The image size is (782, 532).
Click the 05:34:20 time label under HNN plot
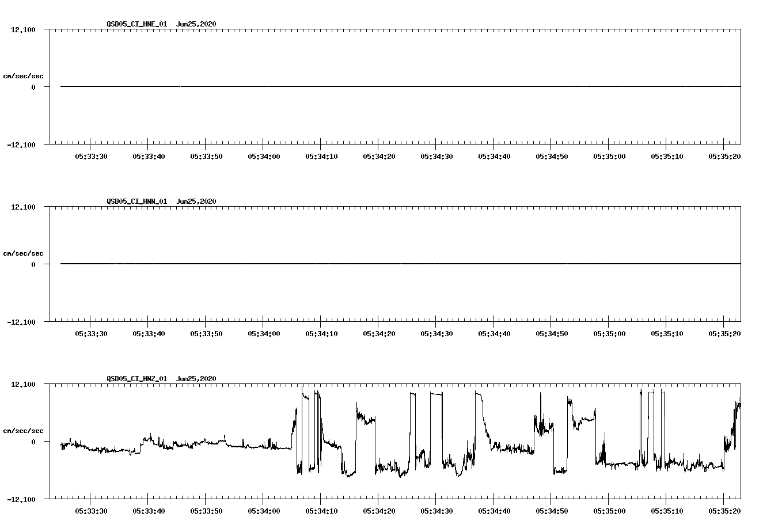click(x=379, y=334)
